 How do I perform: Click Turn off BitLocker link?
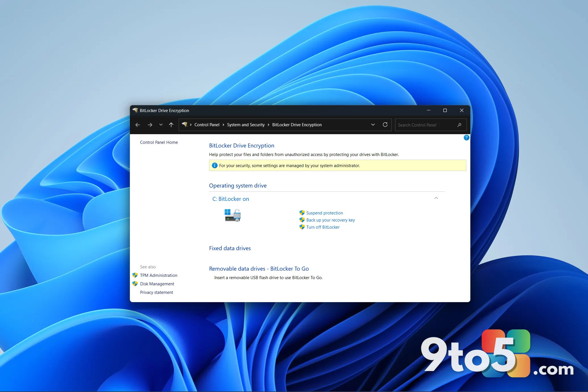point(323,227)
